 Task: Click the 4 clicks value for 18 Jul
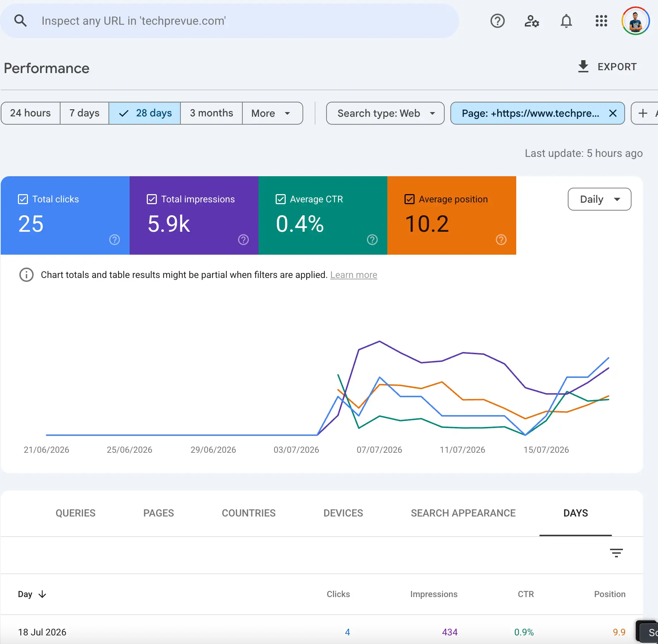coord(347,632)
